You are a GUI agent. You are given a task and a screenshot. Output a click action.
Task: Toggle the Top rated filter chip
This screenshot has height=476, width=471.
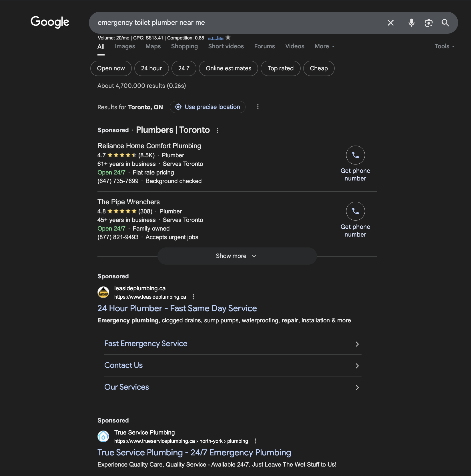click(280, 68)
